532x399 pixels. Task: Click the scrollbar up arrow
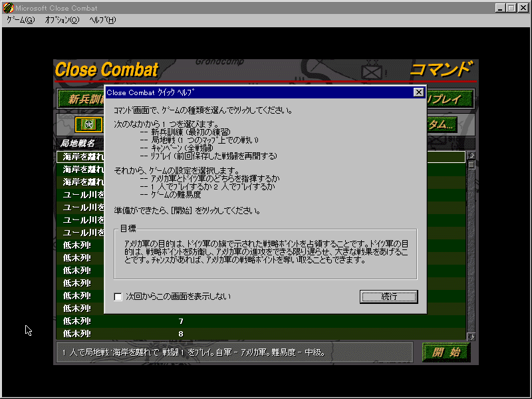tap(472, 154)
